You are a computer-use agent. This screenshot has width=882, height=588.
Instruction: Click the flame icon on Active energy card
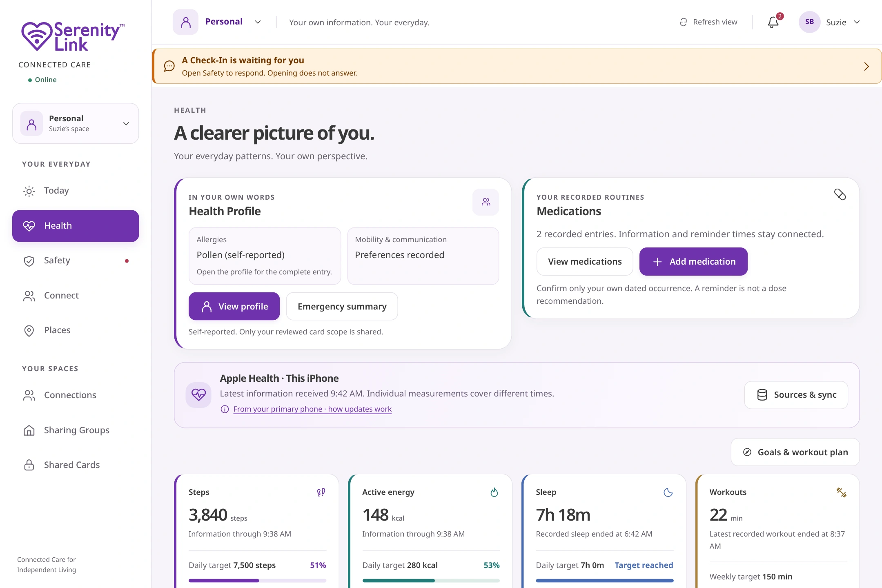(494, 492)
